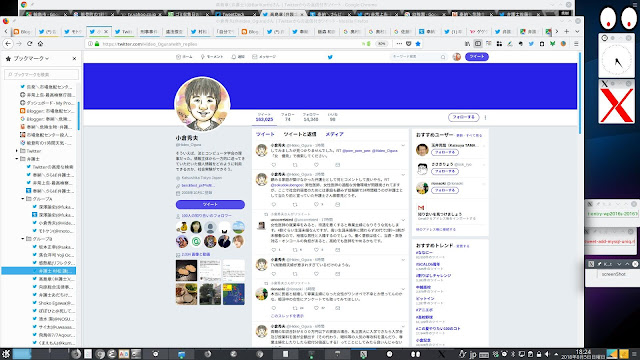The width and height of the screenshot is (640, 360).
Task: Switch to the メディア tab on profile
Action: click(334, 134)
